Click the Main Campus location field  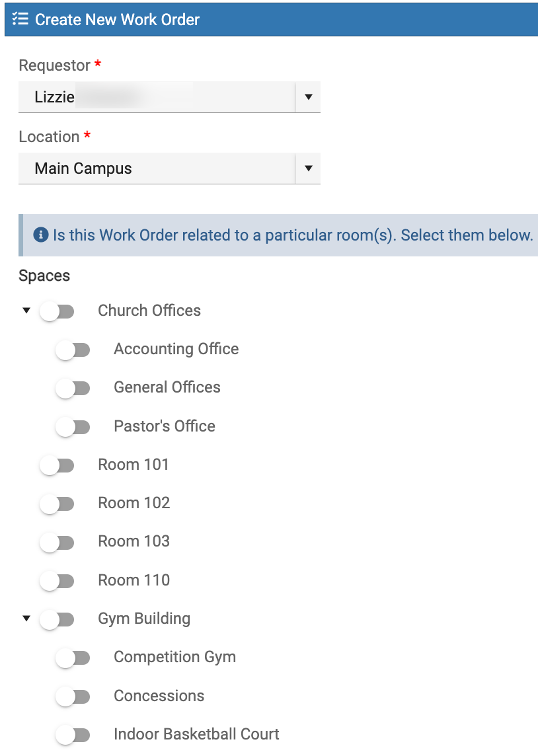click(169, 169)
